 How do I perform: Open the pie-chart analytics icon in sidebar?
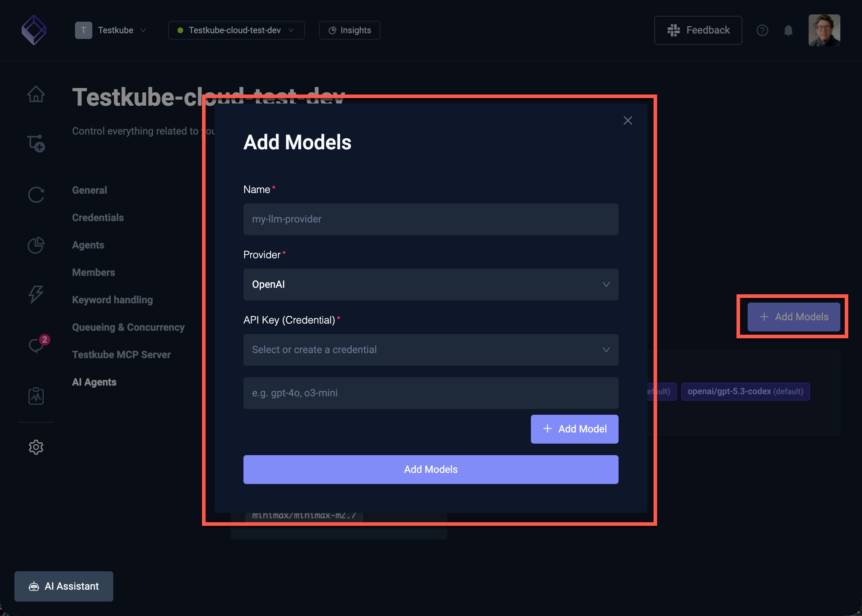[x=36, y=245]
